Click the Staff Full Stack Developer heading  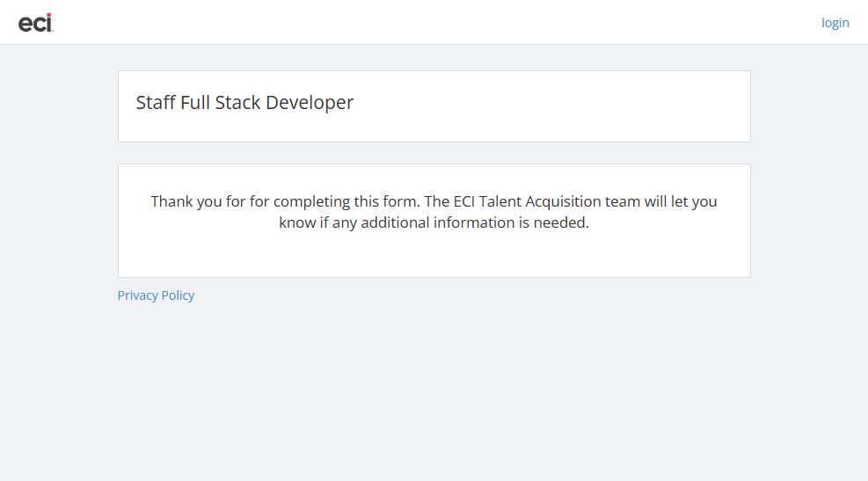click(244, 103)
